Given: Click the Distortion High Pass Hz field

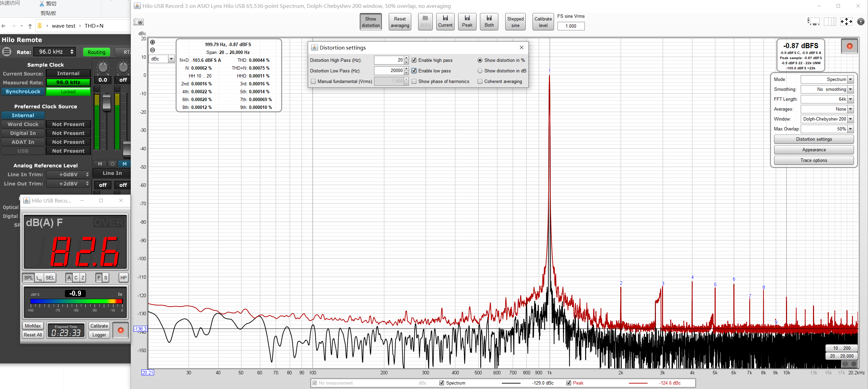Looking at the screenshot, I should 389,60.
